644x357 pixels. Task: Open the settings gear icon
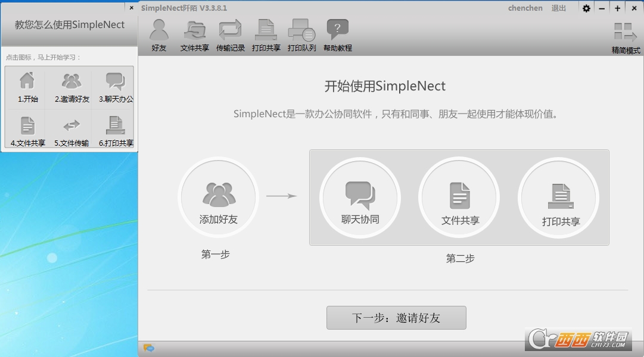point(586,8)
